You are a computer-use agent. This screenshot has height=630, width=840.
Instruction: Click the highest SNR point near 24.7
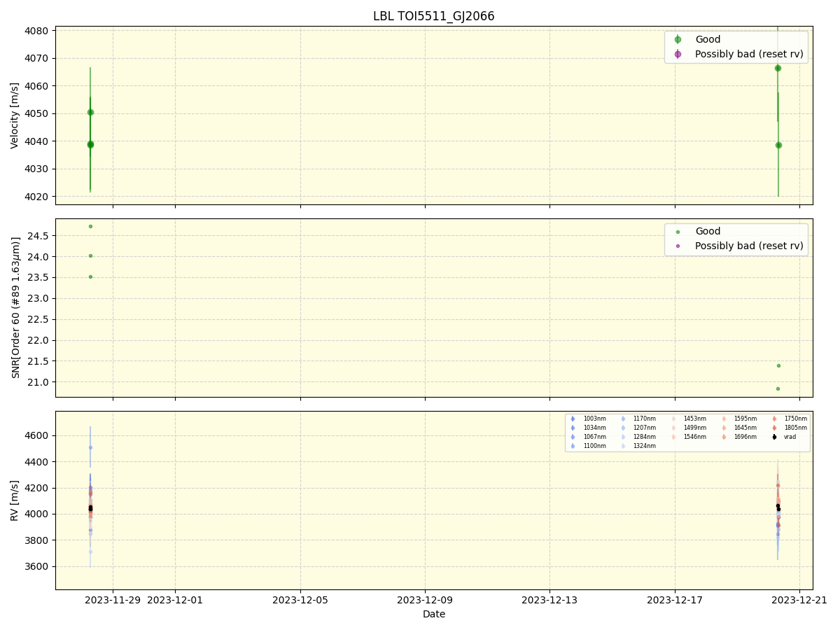tap(90, 226)
